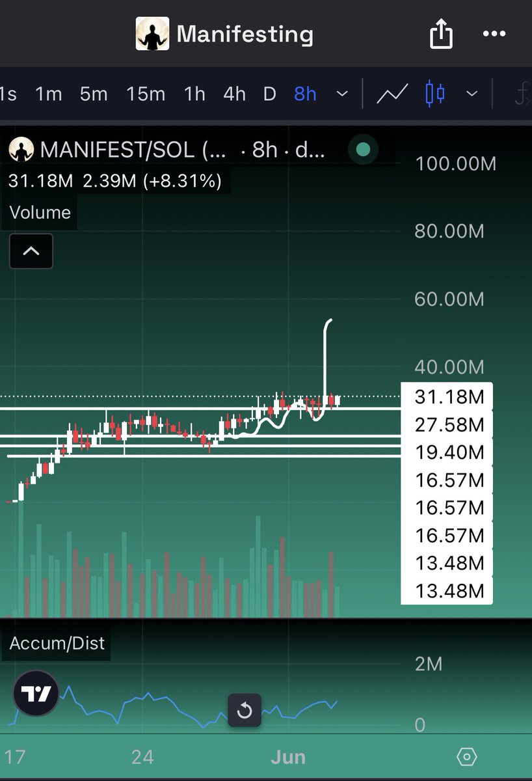
Task: Select the candlestick chart type icon
Action: (435, 94)
